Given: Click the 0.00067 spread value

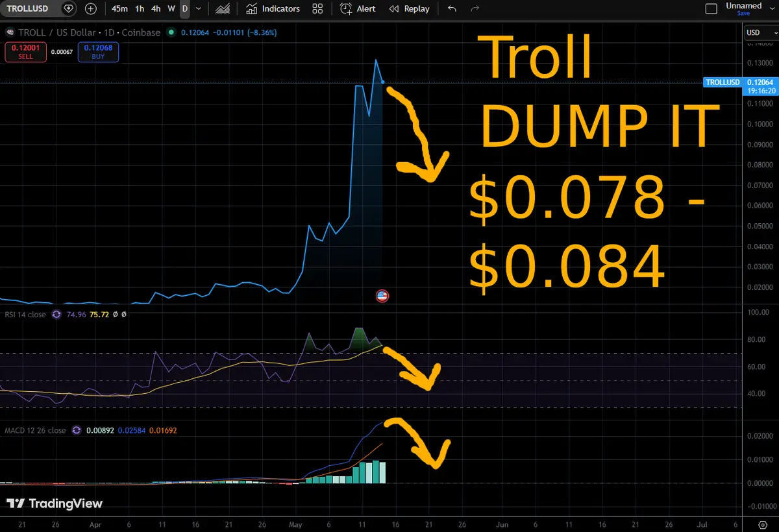Looking at the screenshot, I should tap(62, 52).
